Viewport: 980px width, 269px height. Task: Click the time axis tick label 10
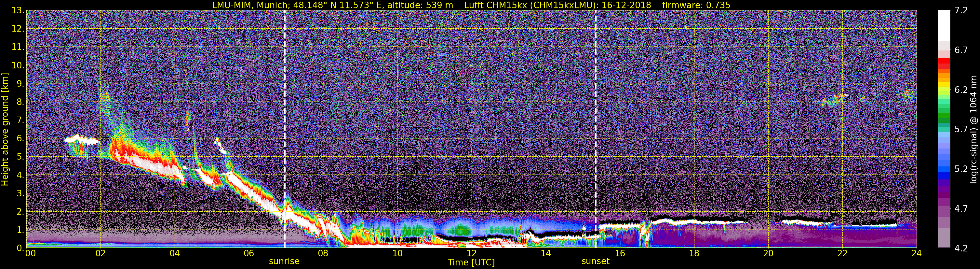point(397,254)
